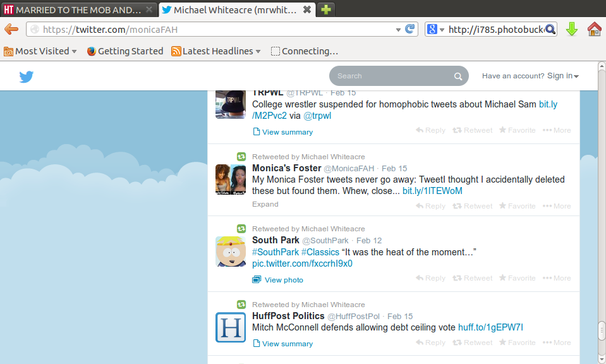This screenshot has height=364, width=606.
Task: Open the Most Visited bookmarks menu
Action: [40, 51]
